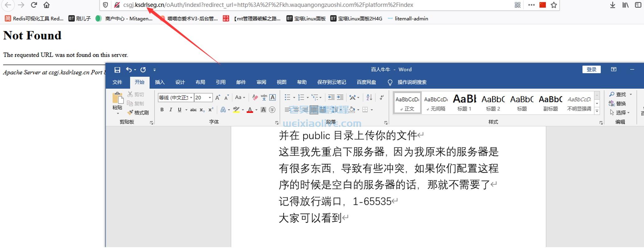The image size is (644, 248).
Task: Click the Decrease Font Size icon
Action: 227,98
